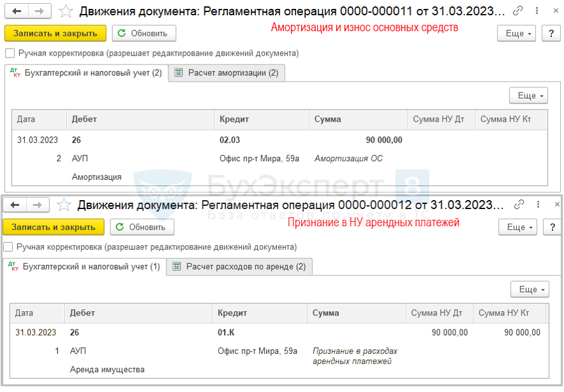Viewport: 564px width, 392px height.
Task: Open Расчет расходов по аренде (2) tab
Action: pos(239,267)
